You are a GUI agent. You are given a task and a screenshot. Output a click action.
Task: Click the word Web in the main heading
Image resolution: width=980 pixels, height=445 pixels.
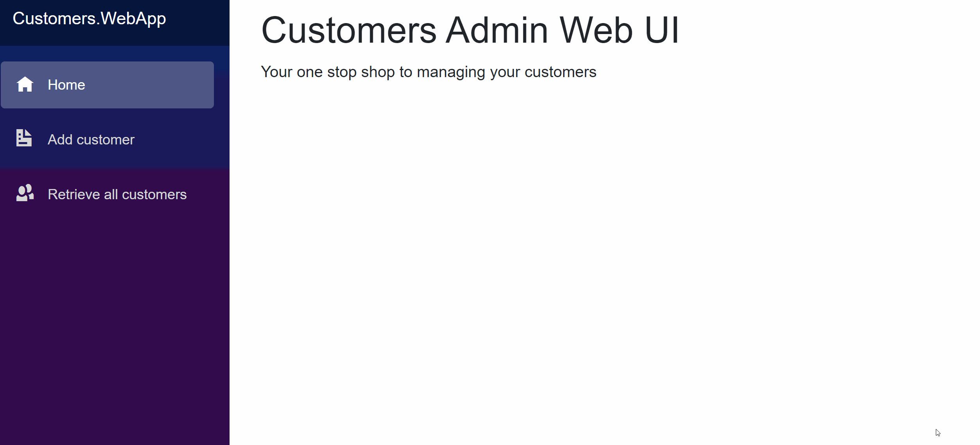tap(596, 30)
